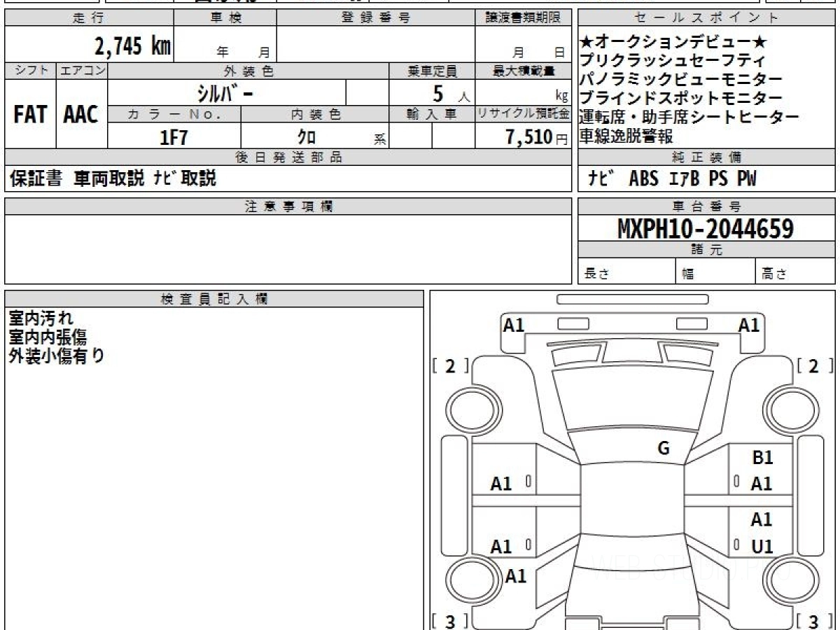Select the 7,510円 recycle deposit value
The width and height of the screenshot is (840, 630).
click(x=537, y=137)
